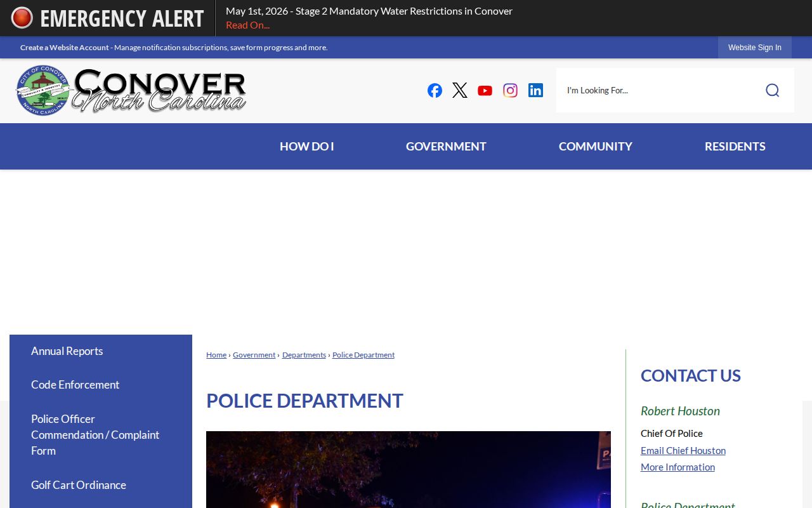The image size is (812, 508).
Task: Open the Residents menu
Action: click(x=735, y=146)
